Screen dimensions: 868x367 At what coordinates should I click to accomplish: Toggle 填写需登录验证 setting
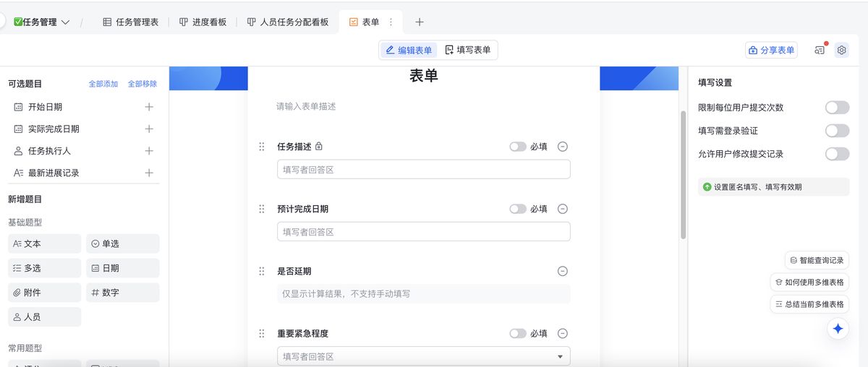point(837,131)
